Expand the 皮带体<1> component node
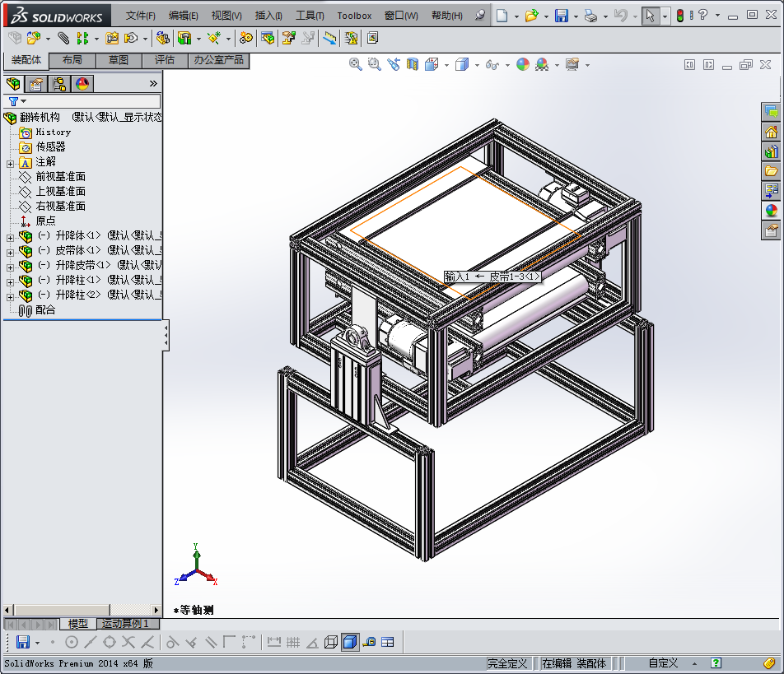 10,253
